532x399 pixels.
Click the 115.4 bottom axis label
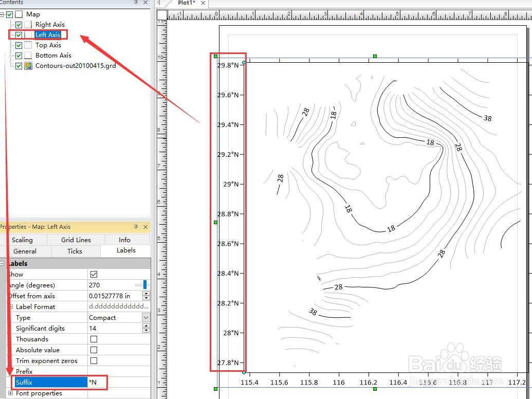249,383
